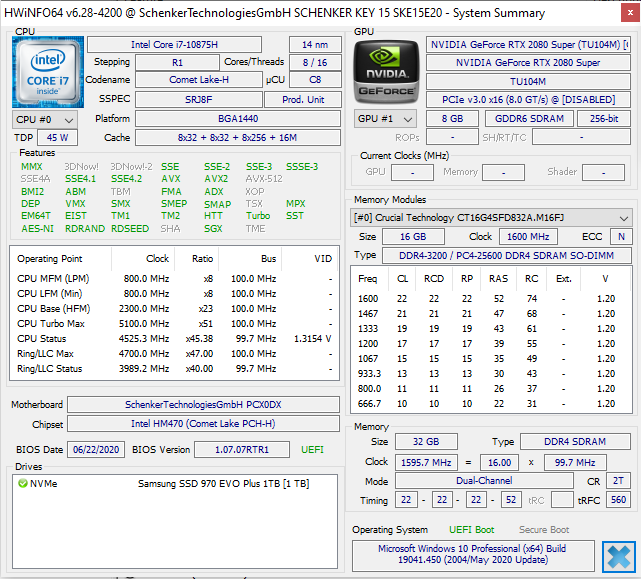
Task: Click the ECC value N field
Action: (x=621, y=236)
